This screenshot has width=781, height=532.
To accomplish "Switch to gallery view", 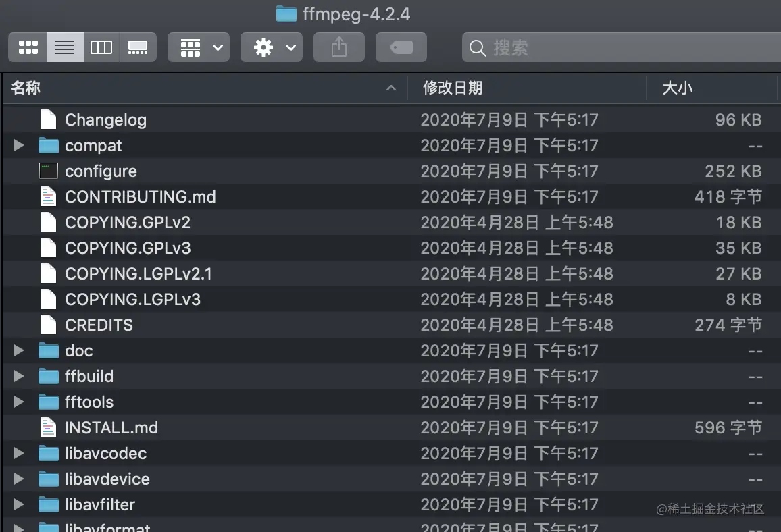I will click(x=138, y=47).
